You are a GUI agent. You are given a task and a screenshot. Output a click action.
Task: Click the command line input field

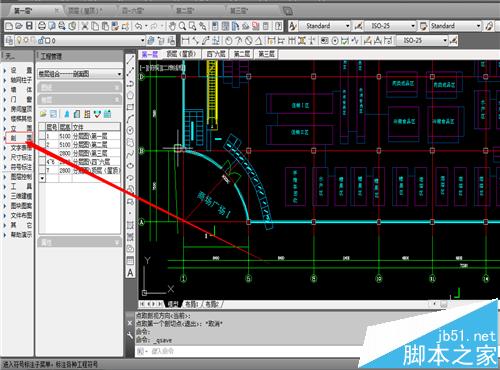coord(248,351)
